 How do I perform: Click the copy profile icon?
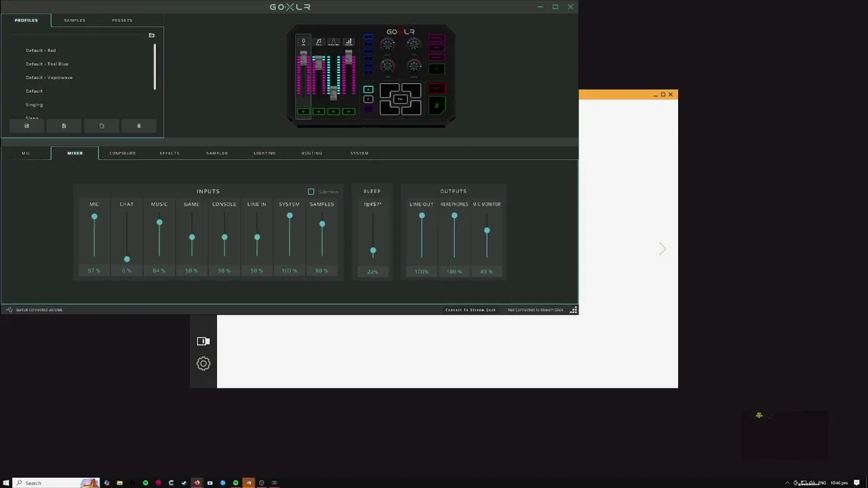pyautogui.click(x=102, y=125)
